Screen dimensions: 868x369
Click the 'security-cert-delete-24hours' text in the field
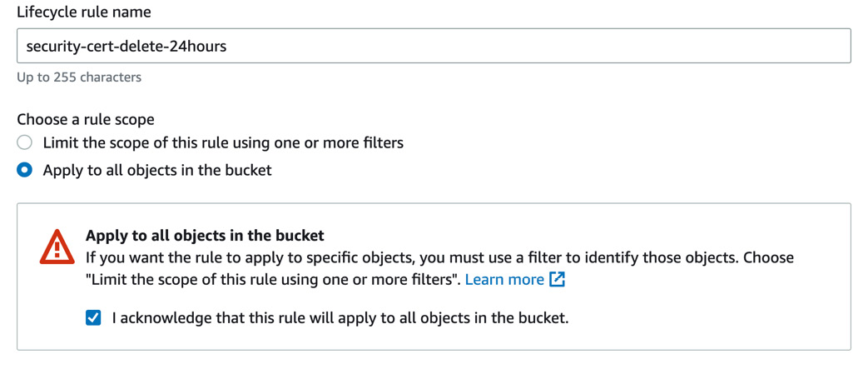pyautogui.click(x=126, y=47)
